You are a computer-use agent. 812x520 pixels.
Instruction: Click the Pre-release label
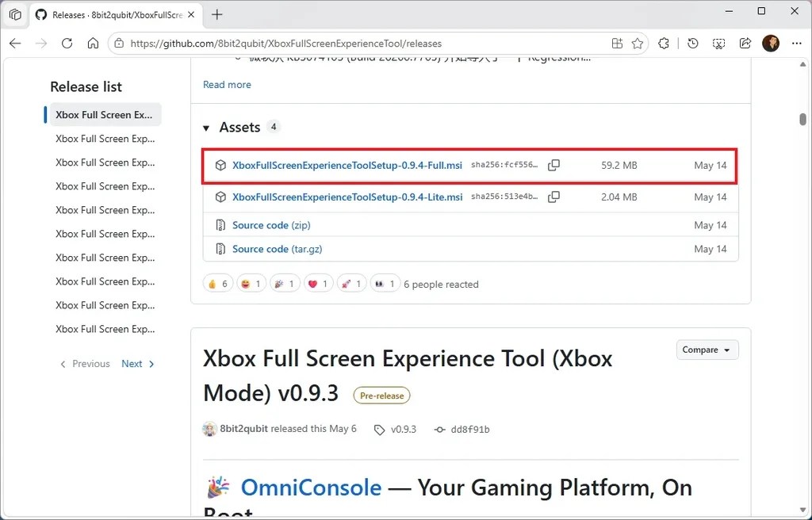(381, 396)
